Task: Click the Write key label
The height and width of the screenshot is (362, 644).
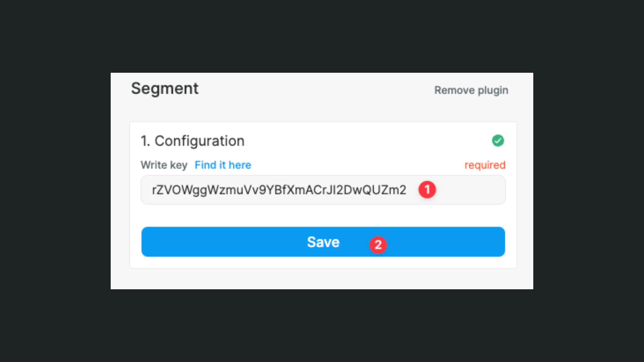Action: click(x=164, y=165)
